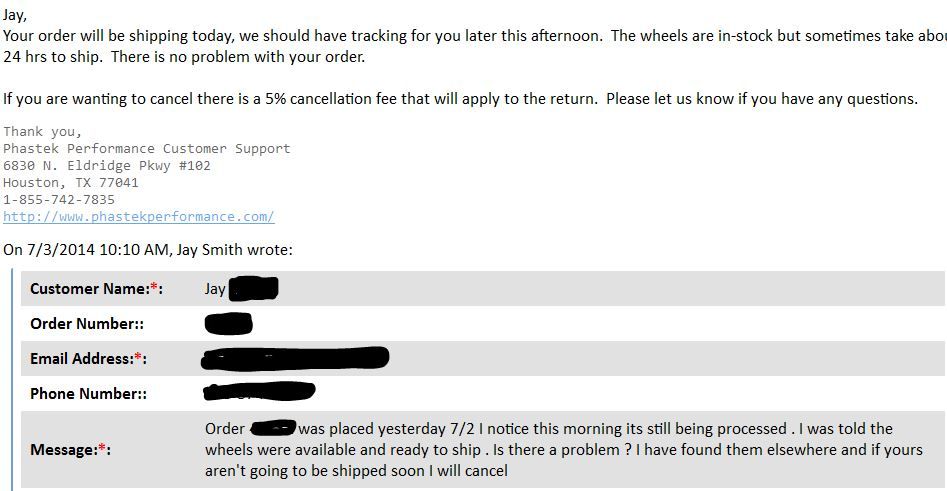947x491 pixels.
Task: Click the "Jay," greeting line
Action: (x=15, y=15)
